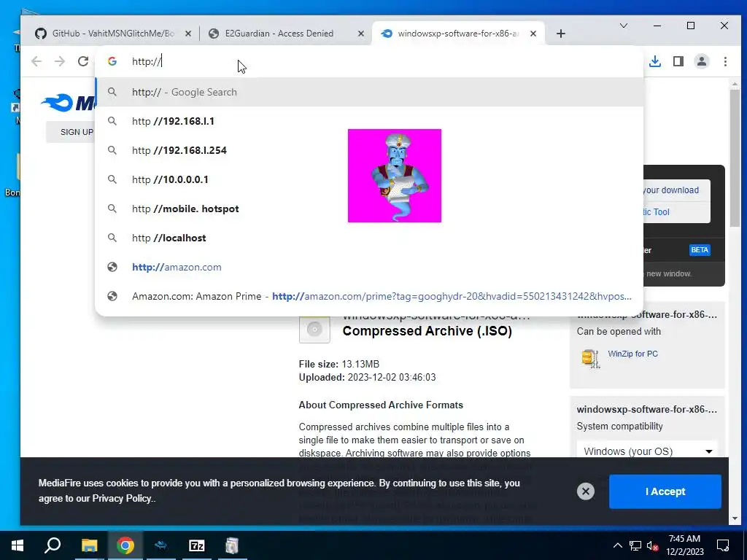The width and height of the screenshot is (747, 560).
Task: Switch to E2Guardian - Access Denied tab
Action: pyautogui.click(x=286, y=34)
